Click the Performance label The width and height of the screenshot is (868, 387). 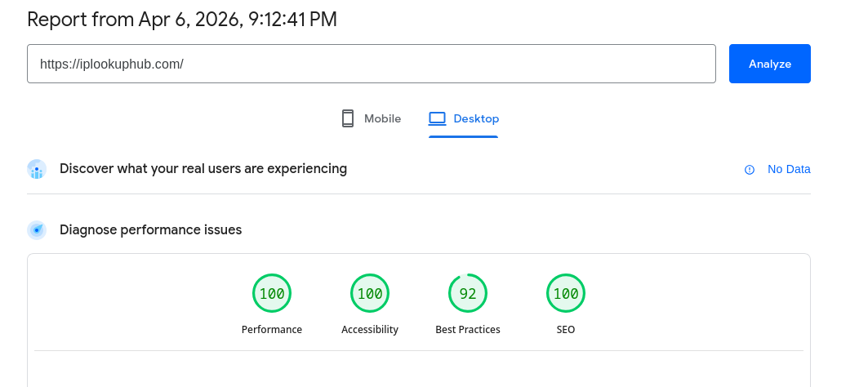(272, 329)
